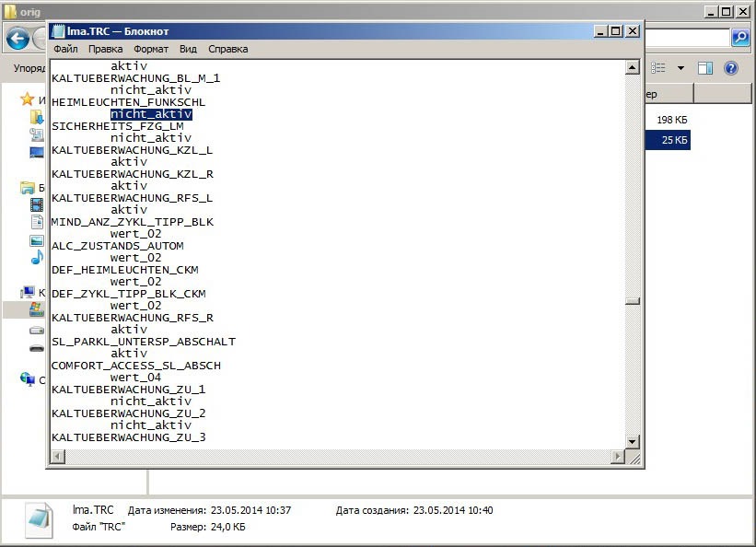Click the vertical scrollbar thumb in Notepad
The height and width of the screenshot is (547, 756).
[x=632, y=301]
